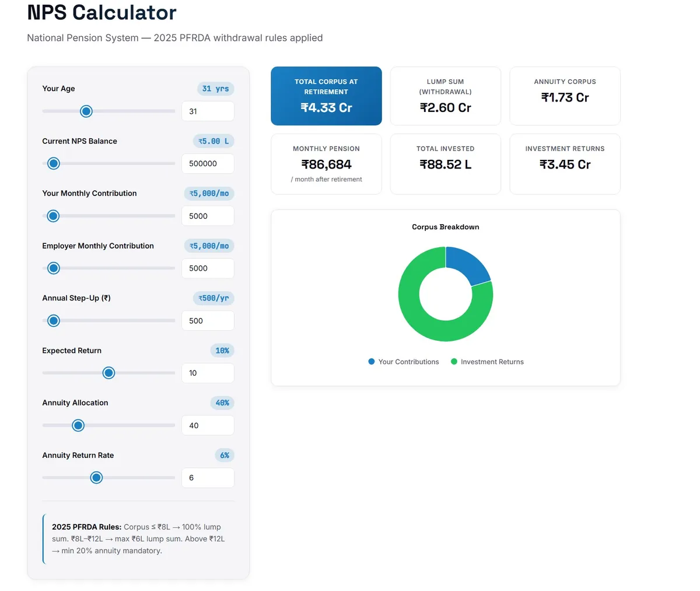Select the Monthly Pension result card
Image resolution: width=700 pixels, height=591 pixels.
click(326, 164)
